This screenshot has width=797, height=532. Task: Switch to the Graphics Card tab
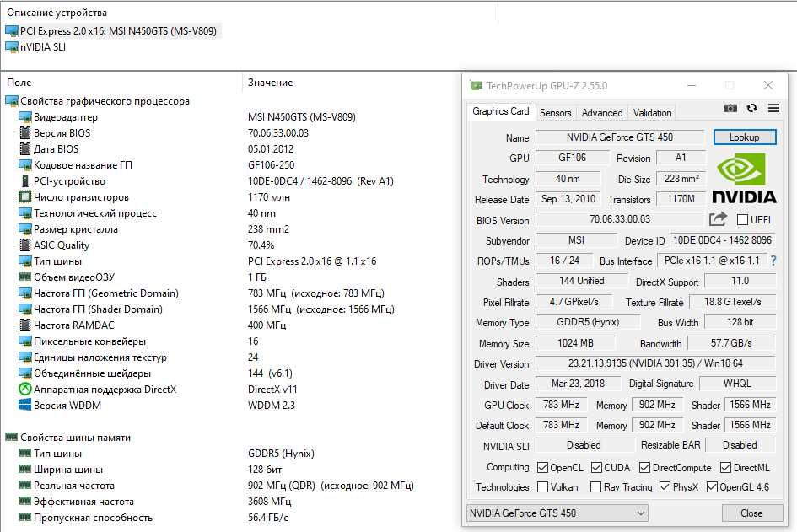pyautogui.click(x=500, y=111)
